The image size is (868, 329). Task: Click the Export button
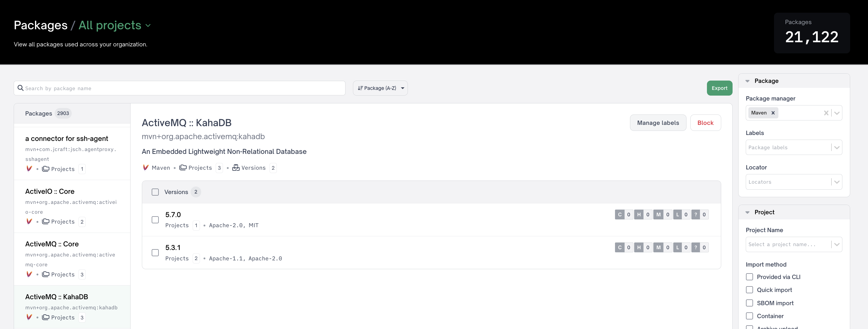click(719, 88)
